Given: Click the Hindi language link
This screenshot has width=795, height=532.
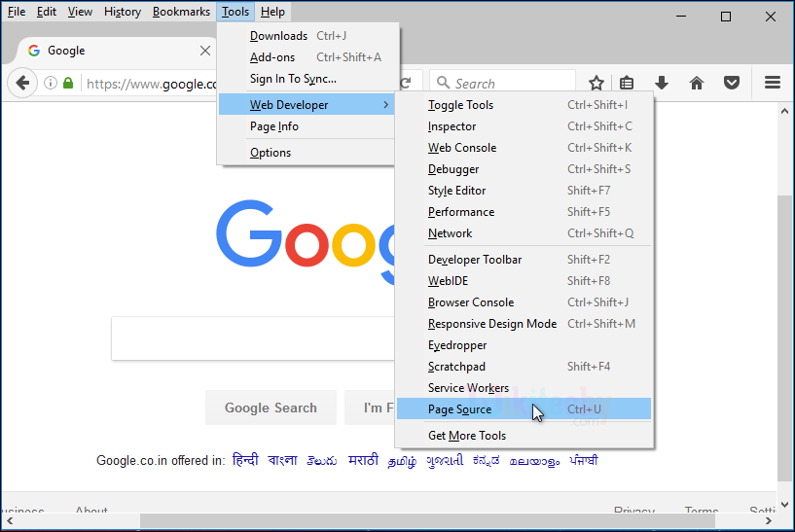Looking at the screenshot, I should pos(245,461).
